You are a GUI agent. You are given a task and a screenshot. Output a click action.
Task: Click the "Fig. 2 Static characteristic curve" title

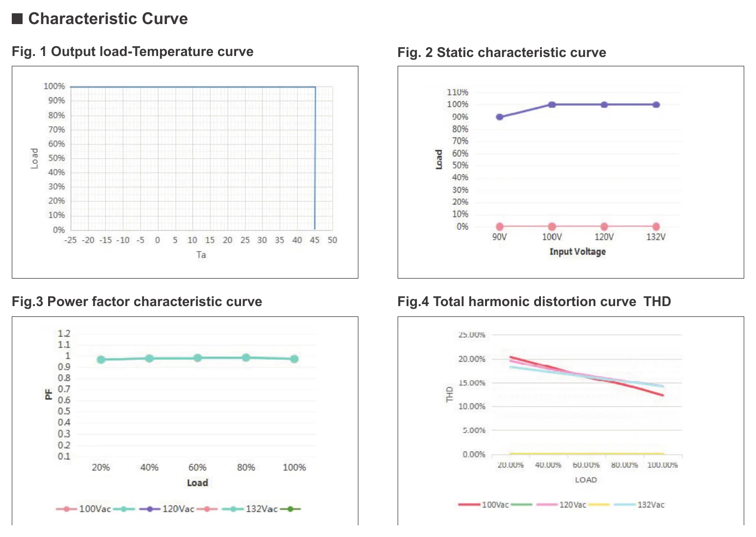coord(502,53)
